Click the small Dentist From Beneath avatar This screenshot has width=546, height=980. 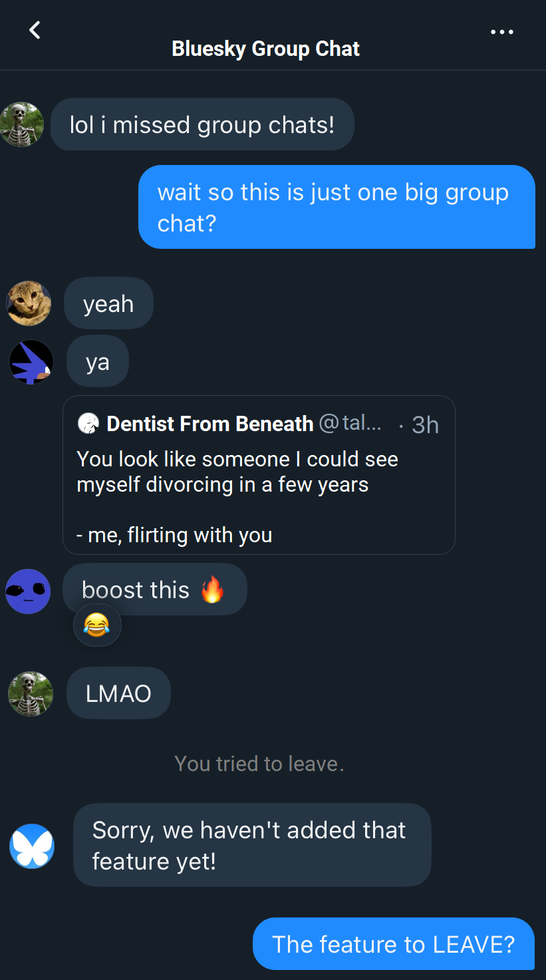pyautogui.click(x=88, y=423)
